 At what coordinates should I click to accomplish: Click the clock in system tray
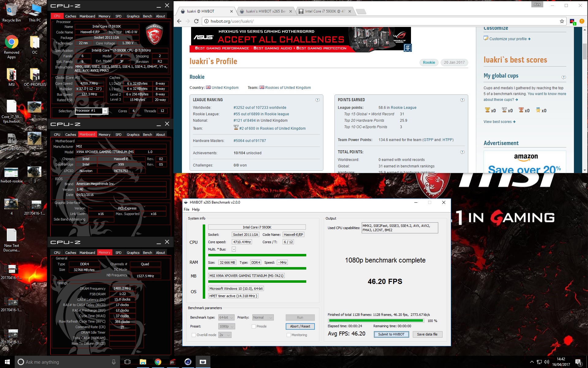561,362
